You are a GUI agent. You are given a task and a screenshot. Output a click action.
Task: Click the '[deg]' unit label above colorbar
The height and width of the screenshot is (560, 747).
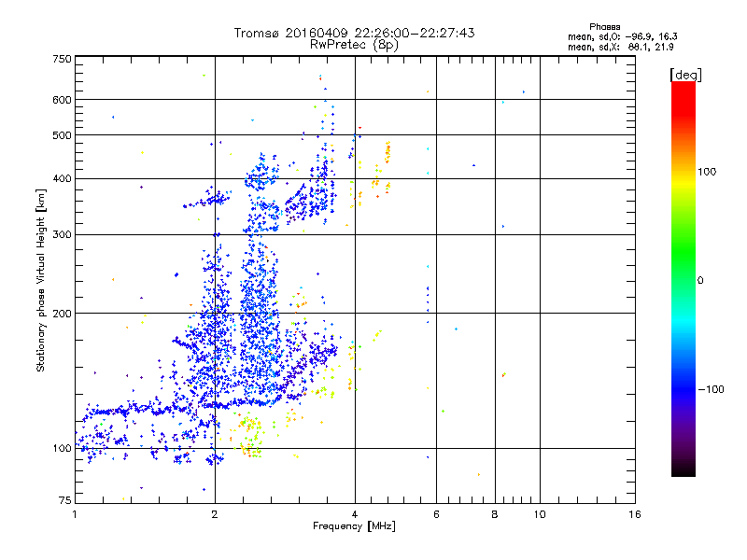tap(685, 75)
